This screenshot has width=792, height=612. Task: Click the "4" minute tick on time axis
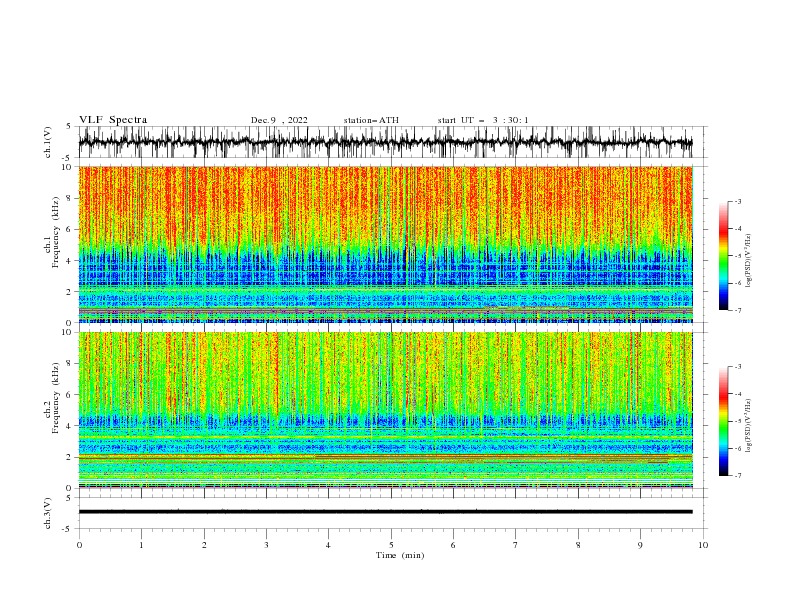coord(328,545)
